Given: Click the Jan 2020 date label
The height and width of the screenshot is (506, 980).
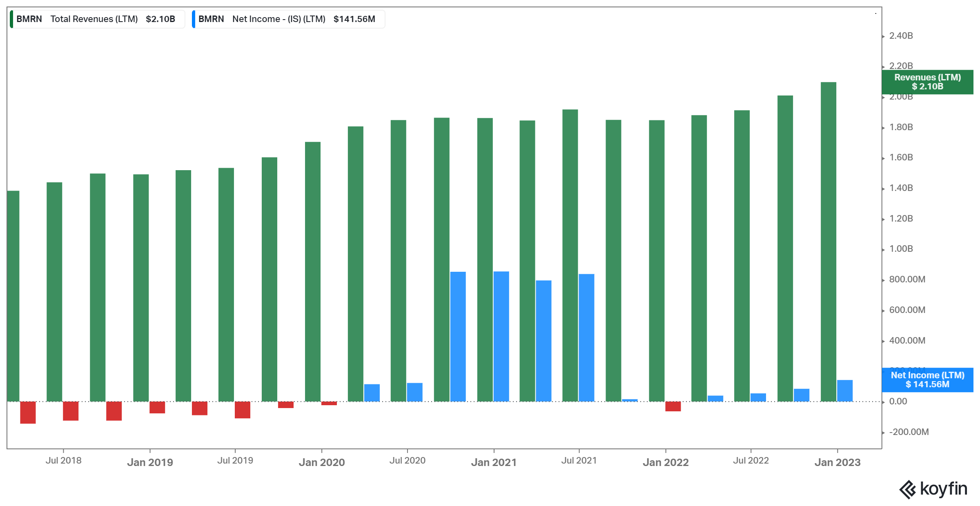Looking at the screenshot, I should point(321,462).
